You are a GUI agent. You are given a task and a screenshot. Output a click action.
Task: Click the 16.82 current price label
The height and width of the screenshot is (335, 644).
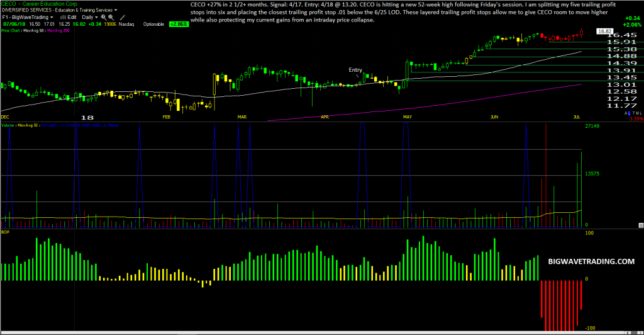coord(604,31)
